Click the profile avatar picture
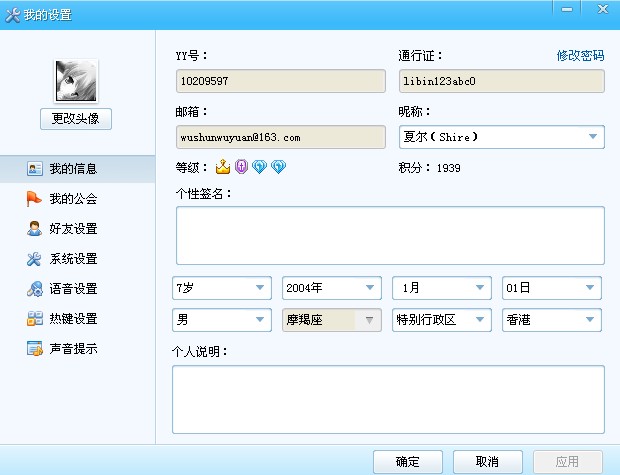Screen dimensions: 620x475 coord(76,81)
